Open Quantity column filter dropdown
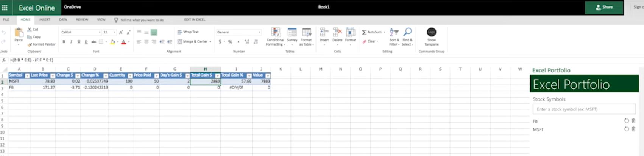The image size is (644, 156). (130, 76)
